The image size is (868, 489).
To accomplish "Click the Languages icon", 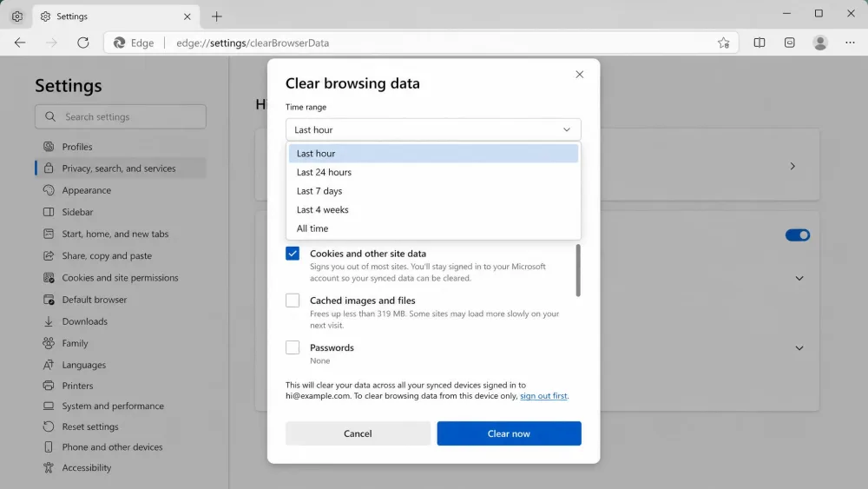I will click(49, 365).
